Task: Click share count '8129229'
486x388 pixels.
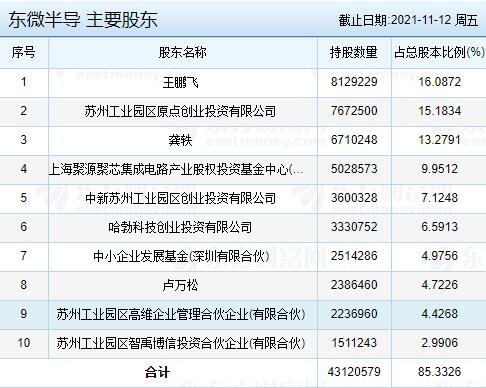Action: [354, 82]
